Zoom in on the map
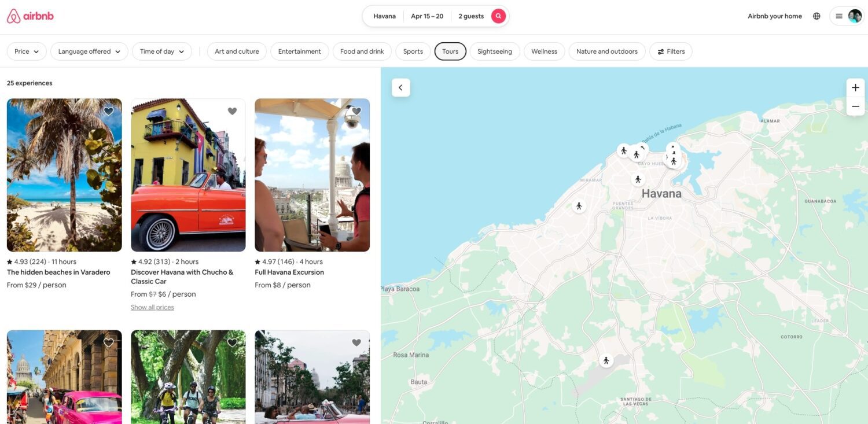 (855, 87)
